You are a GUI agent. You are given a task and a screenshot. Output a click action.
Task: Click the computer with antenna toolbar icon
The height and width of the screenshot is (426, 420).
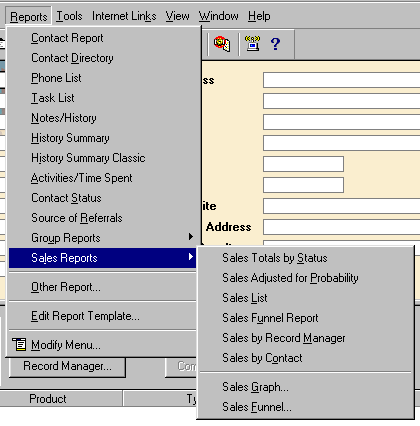coord(252,43)
